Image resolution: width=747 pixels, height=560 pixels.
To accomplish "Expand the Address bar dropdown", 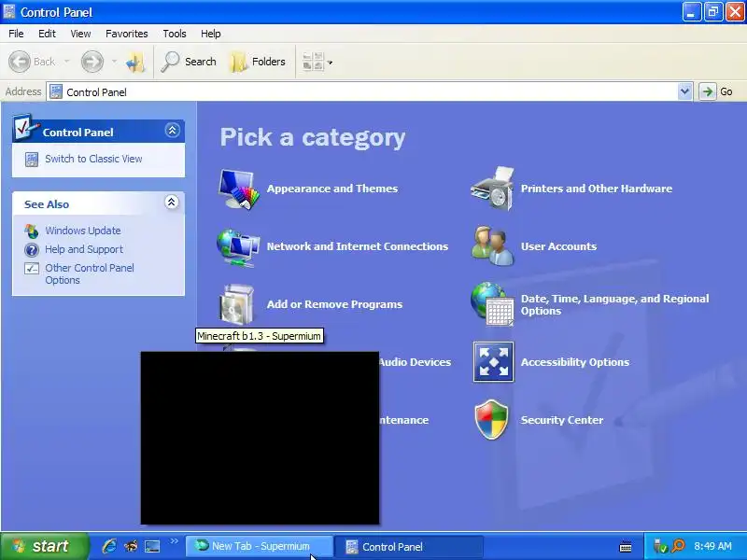I will (684, 91).
